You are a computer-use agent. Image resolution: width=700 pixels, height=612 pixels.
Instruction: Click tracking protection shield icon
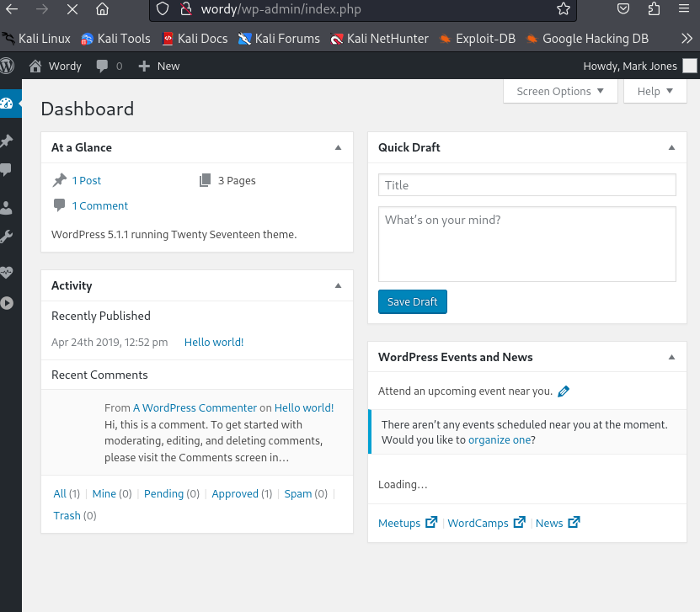coord(163,9)
